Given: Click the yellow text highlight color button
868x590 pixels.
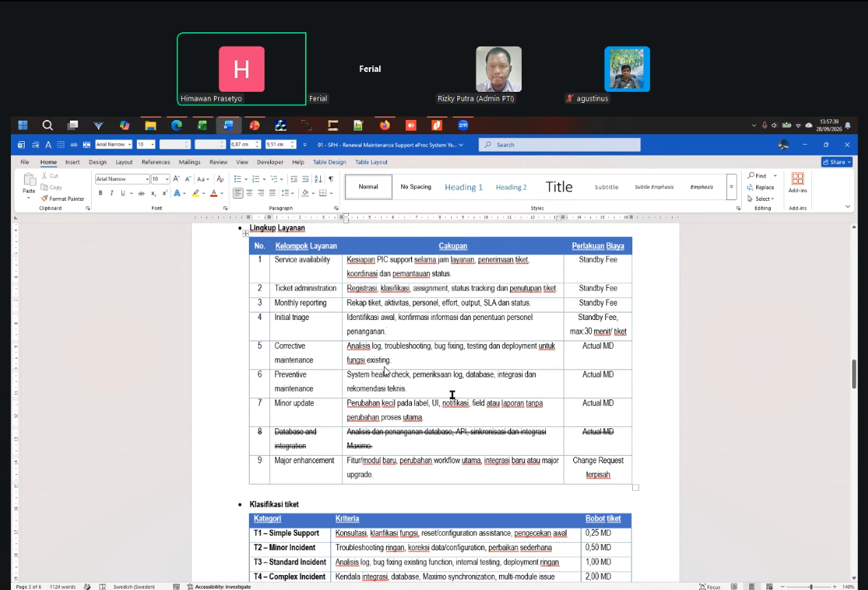Looking at the screenshot, I should click(195, 193).
